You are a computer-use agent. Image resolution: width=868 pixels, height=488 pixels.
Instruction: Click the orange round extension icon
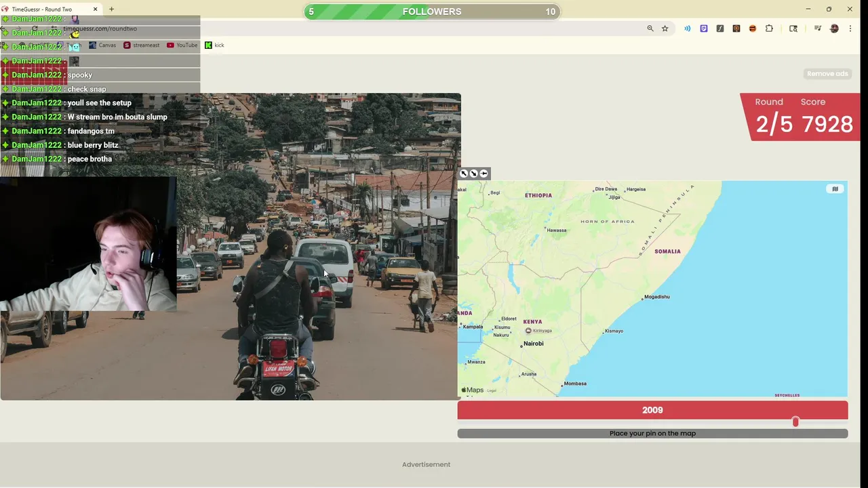[753, 28]
